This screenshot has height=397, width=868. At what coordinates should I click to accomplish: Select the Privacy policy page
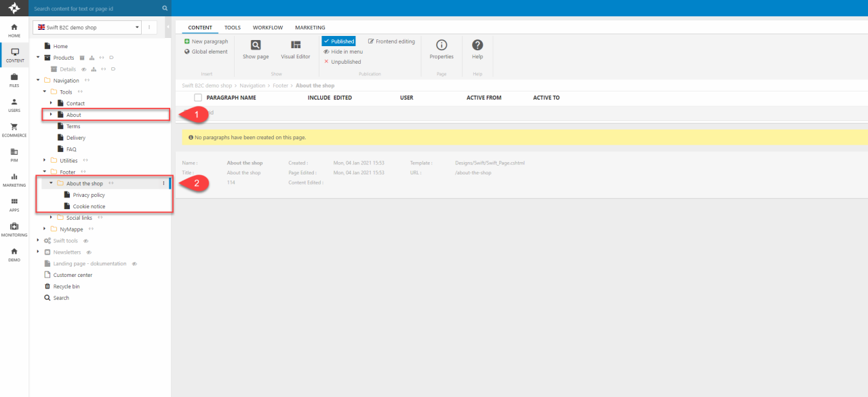pyautogui.click(x=88, y=195)
